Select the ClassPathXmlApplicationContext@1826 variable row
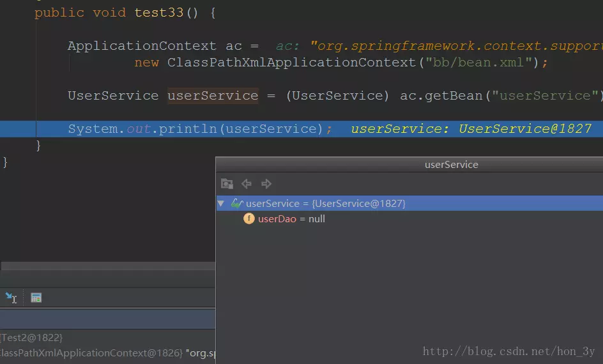This screenshot has height=364, width=603. coord(108,353)
